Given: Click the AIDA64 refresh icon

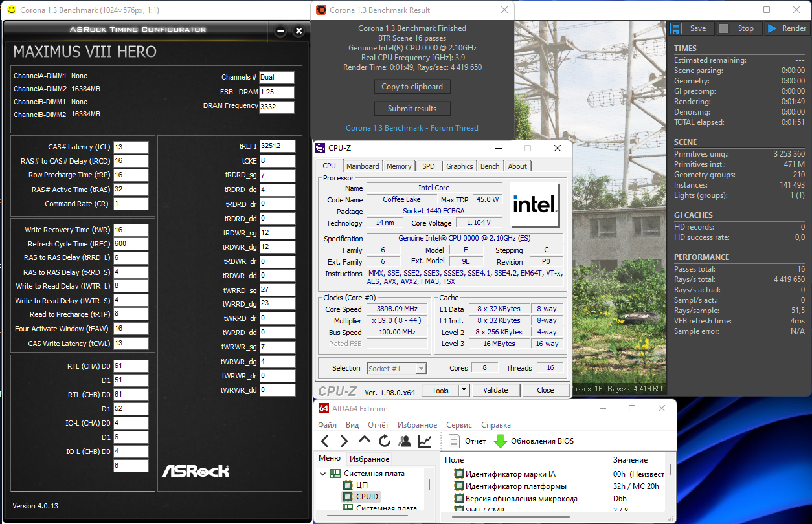Looking at the screenshot, I should pos(385,441).
